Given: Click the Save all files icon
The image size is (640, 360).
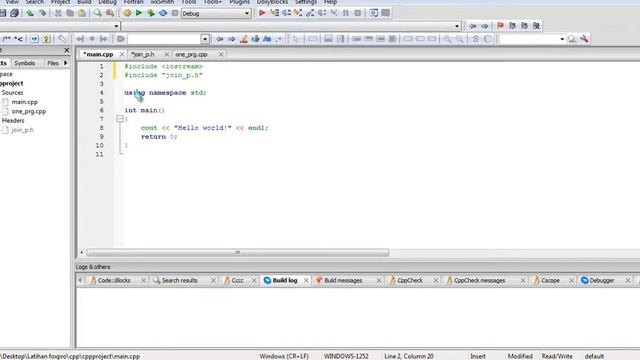Looking at the screenshot, I should coord(15,13).
